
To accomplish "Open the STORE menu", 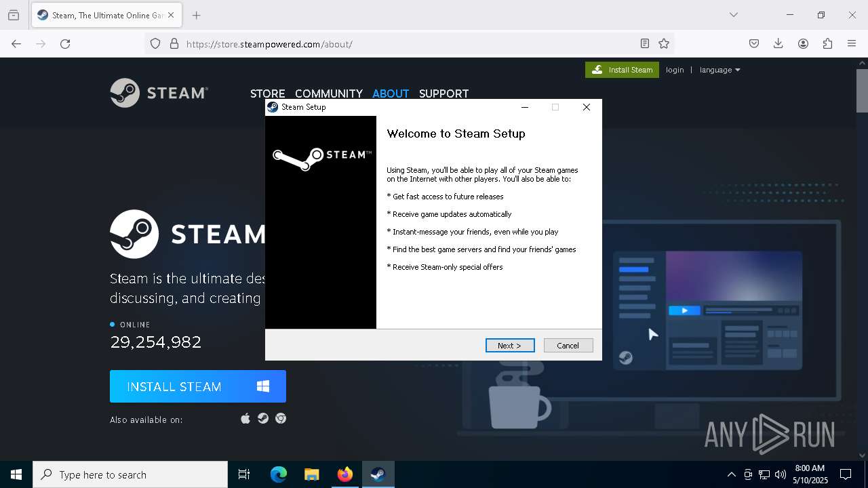I will (267, 94).
